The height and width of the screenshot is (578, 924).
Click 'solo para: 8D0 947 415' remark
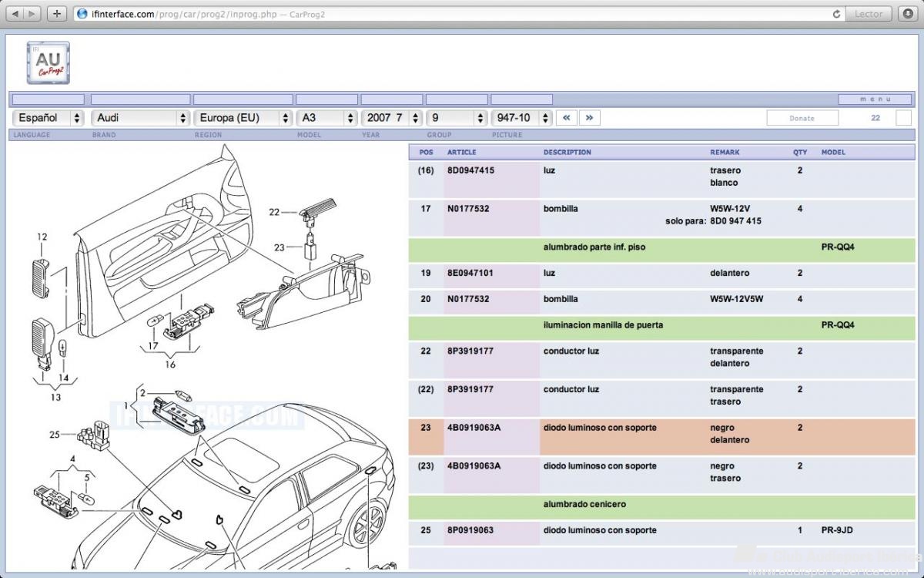click(x=713, y=221)
